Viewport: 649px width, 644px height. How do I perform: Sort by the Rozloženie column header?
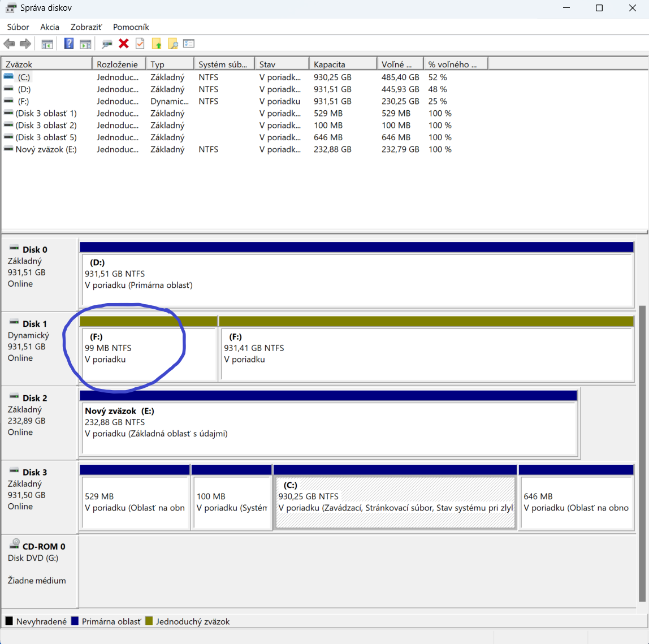coord(119,64)
